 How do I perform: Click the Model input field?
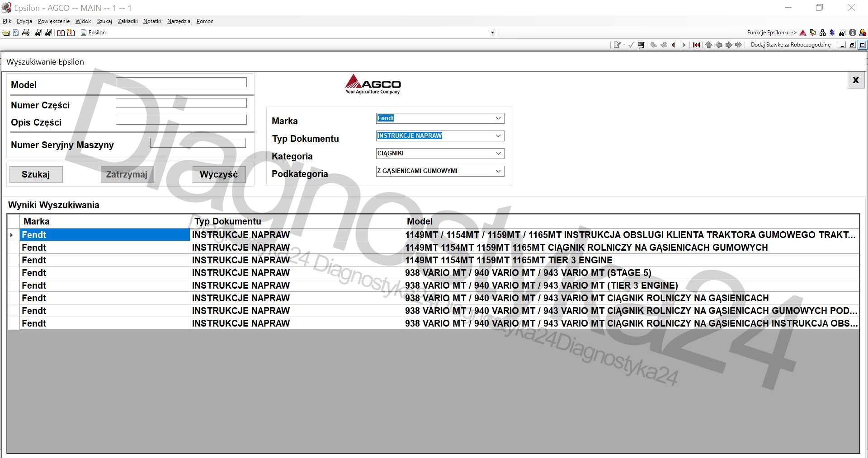coord(181,82)
